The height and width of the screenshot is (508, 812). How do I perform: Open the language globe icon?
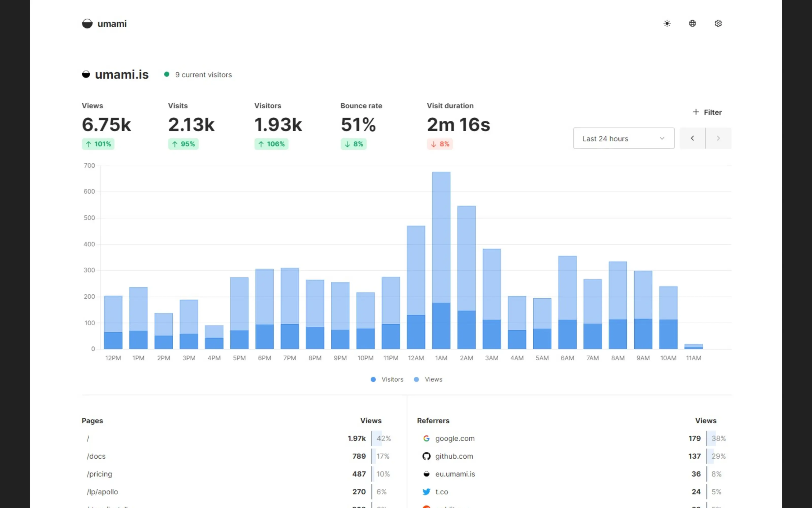(x=692, y=24)
